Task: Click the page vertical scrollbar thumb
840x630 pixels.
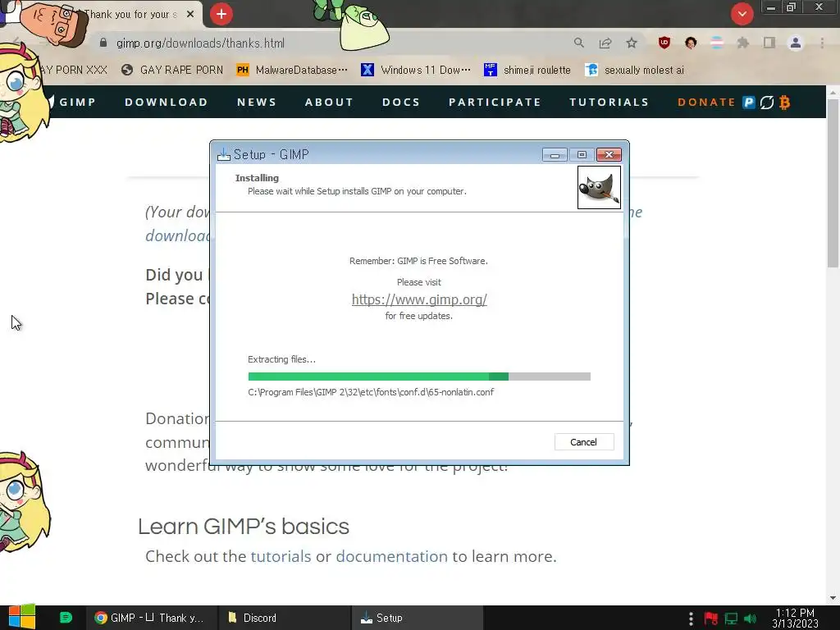Action: point(833,183)
